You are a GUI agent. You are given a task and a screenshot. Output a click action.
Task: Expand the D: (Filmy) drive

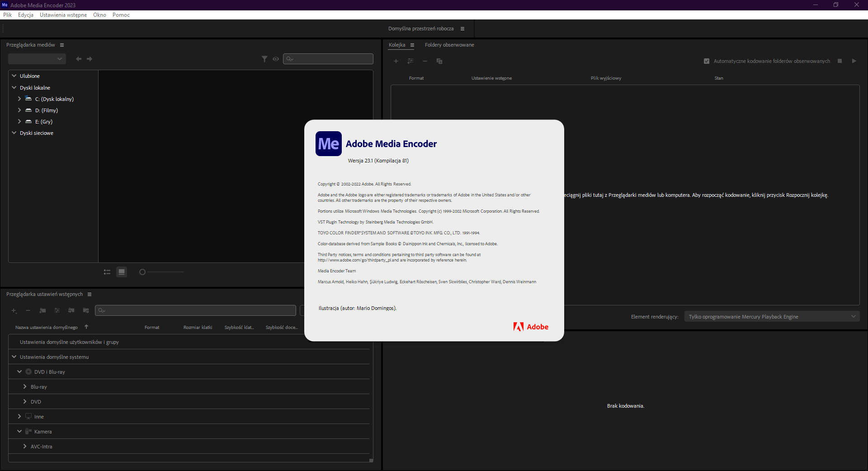coord(19,110)
